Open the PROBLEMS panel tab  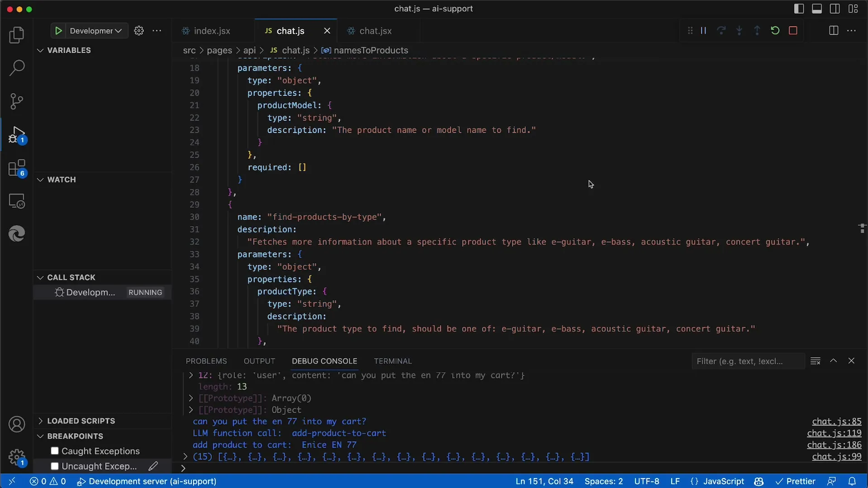tap(206, 361)
